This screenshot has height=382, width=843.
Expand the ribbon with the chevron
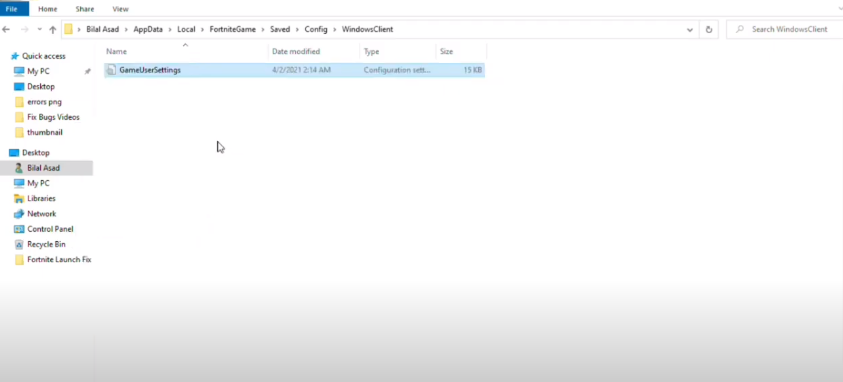(840, 9)
